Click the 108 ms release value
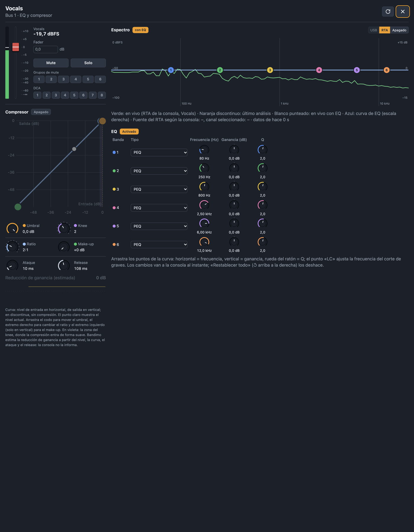The image size is (414, 532). click(81, 269)
